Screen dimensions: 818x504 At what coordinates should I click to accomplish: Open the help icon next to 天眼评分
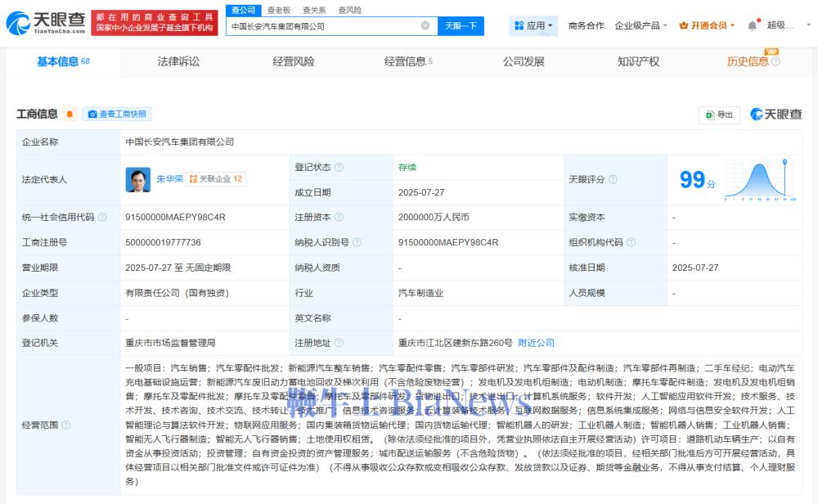(613, 179)
